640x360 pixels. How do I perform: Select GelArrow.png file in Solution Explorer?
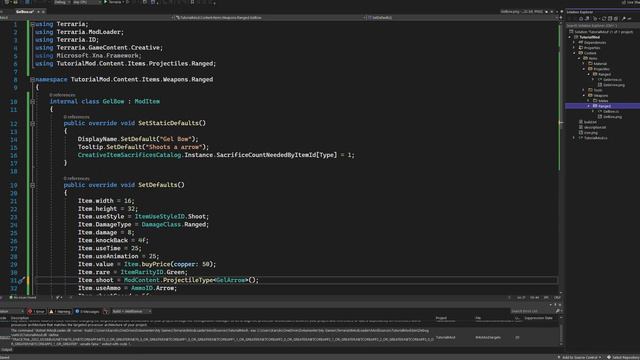(x=611, y=85)
